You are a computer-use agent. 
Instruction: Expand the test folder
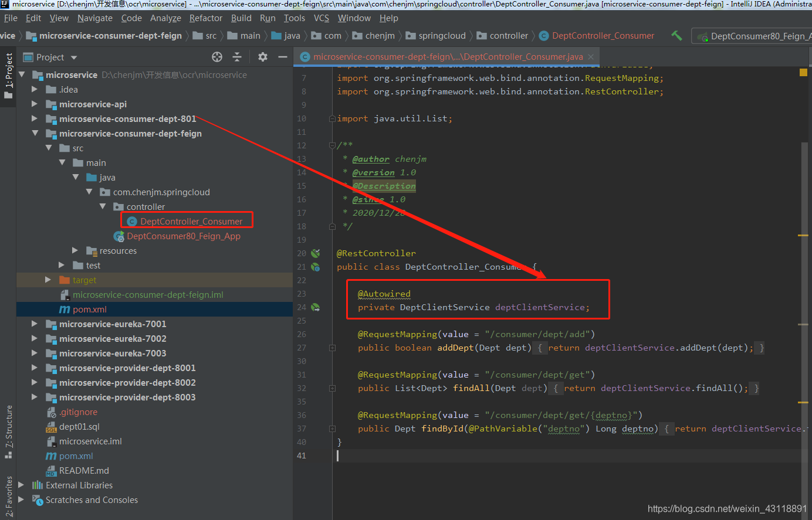point(62,266)
